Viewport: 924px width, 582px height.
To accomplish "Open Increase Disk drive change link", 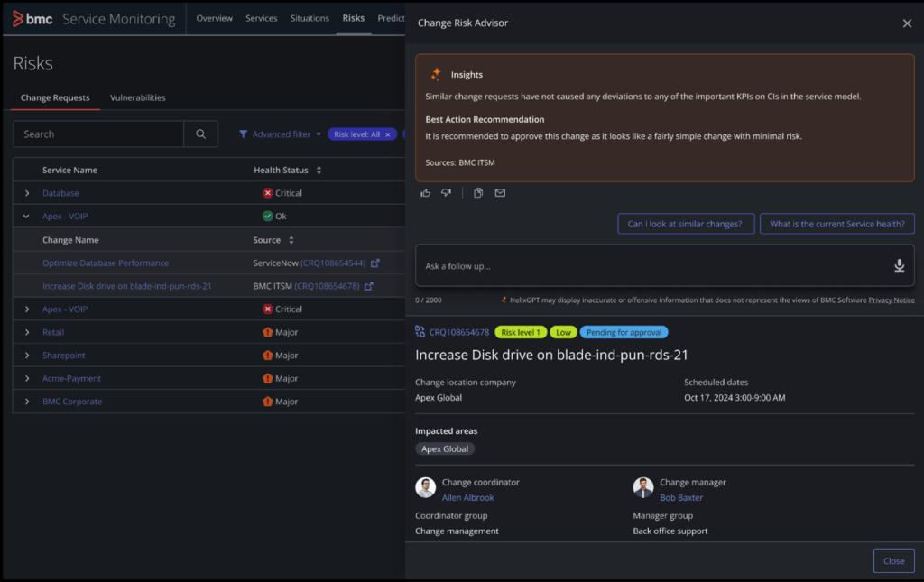I will [x=126, y=286].
